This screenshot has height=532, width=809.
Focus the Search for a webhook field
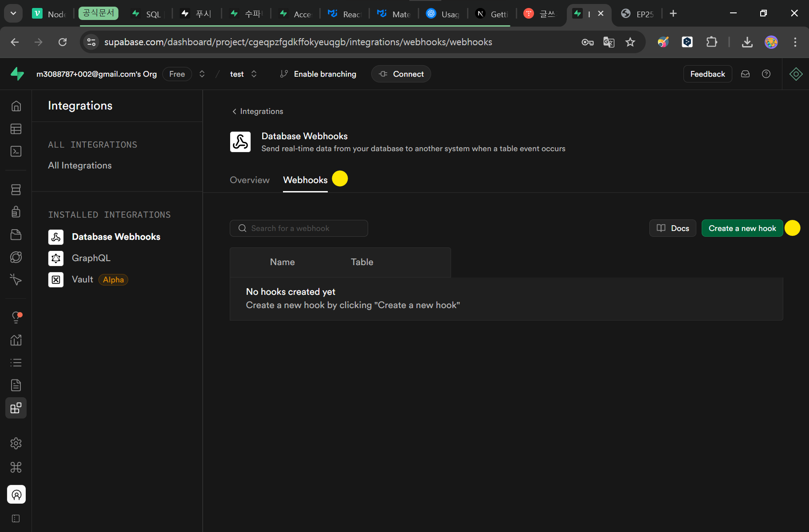[x=299, y=228]
